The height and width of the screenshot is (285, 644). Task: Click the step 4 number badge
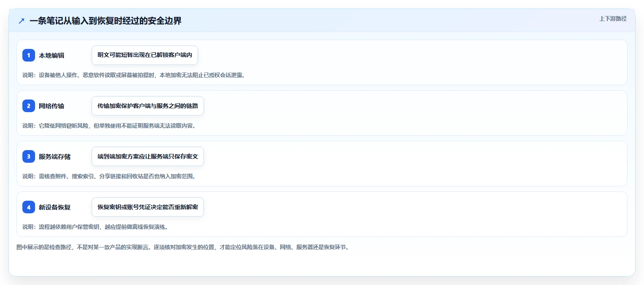click(x=29, y=207)
